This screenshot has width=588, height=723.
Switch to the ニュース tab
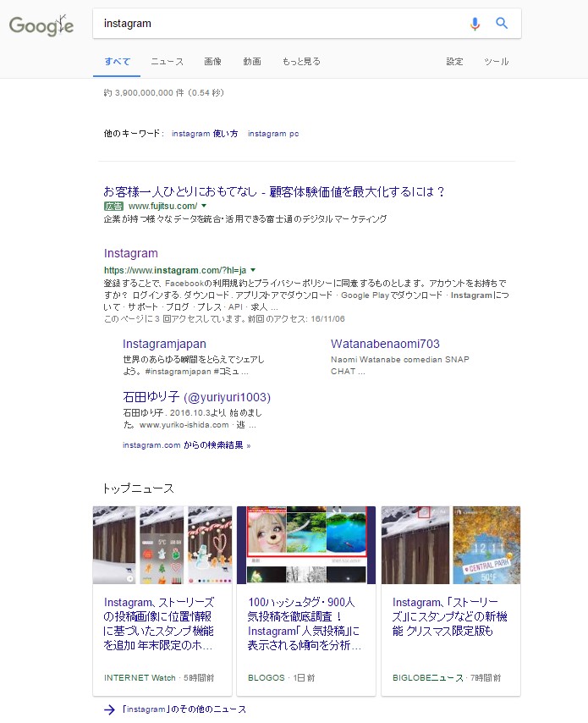167,61
